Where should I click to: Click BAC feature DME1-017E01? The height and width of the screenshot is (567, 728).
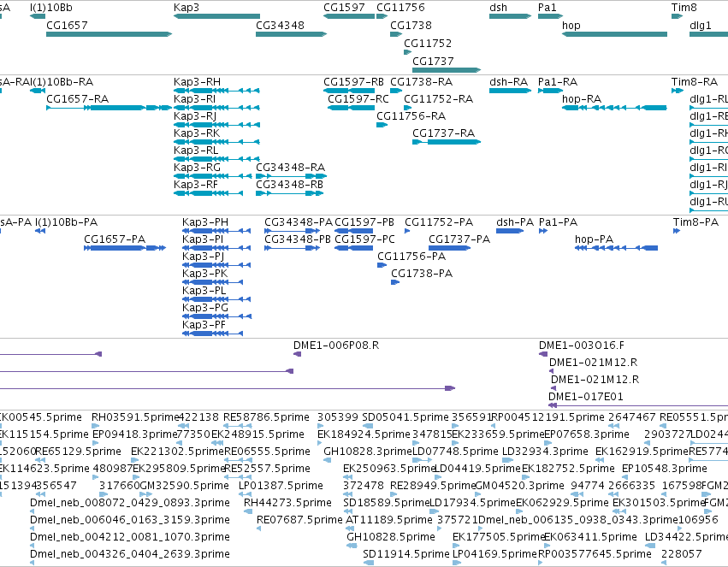[586, 397]
